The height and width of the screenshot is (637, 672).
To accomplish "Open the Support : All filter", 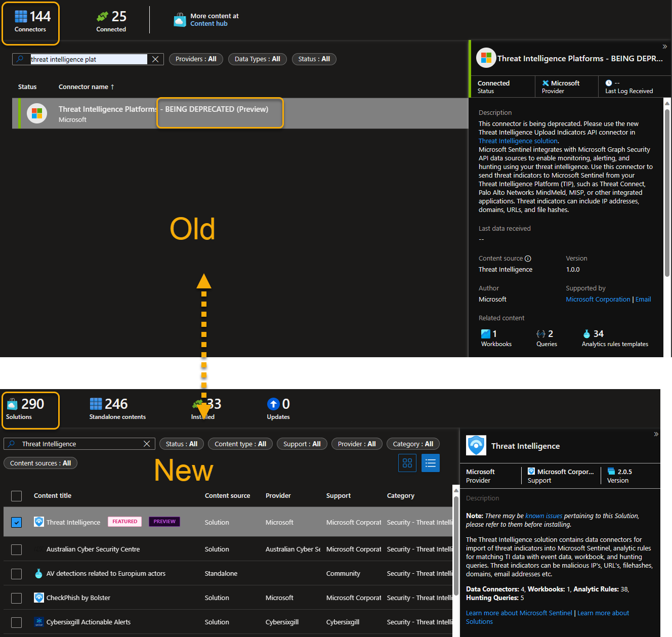I will click(x=302, y=444).
